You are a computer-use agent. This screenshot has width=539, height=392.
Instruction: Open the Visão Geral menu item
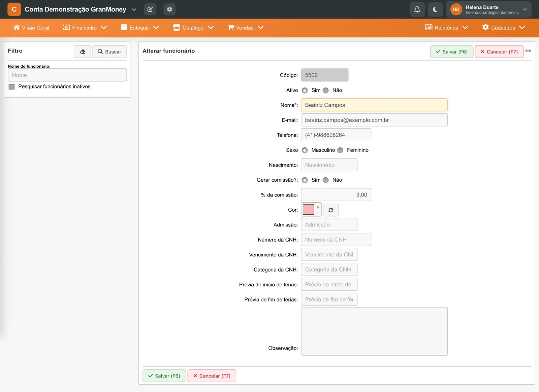(31, 28)
